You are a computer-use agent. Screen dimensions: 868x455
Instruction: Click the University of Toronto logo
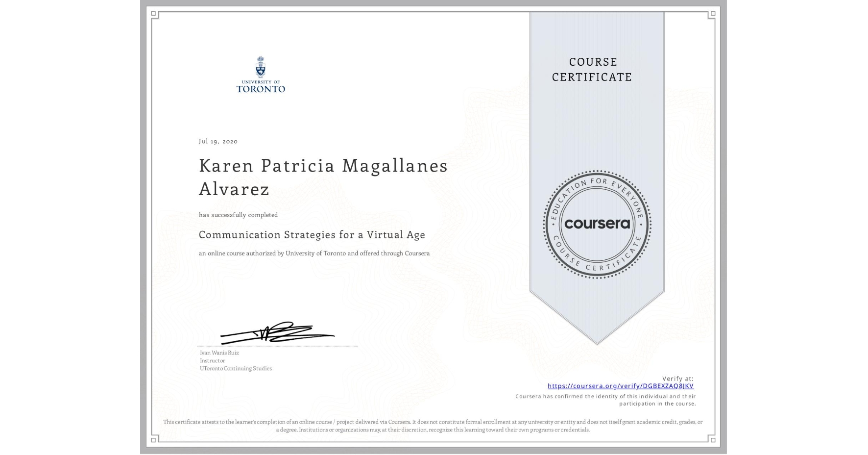tap(261, 75)
